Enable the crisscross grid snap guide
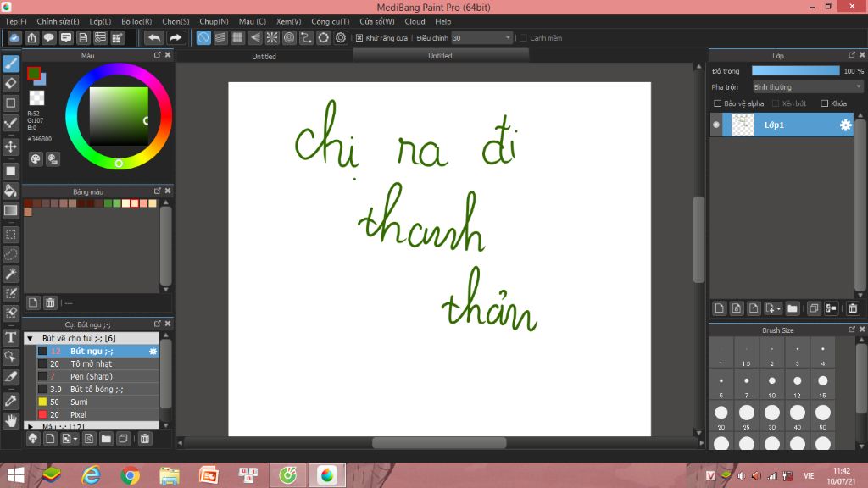This screenshot has width=868, height=488. click(x=237, y=37)
